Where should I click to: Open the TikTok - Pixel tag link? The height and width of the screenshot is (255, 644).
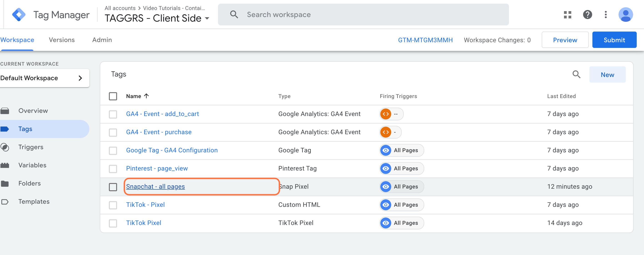(x=145, y=205)
